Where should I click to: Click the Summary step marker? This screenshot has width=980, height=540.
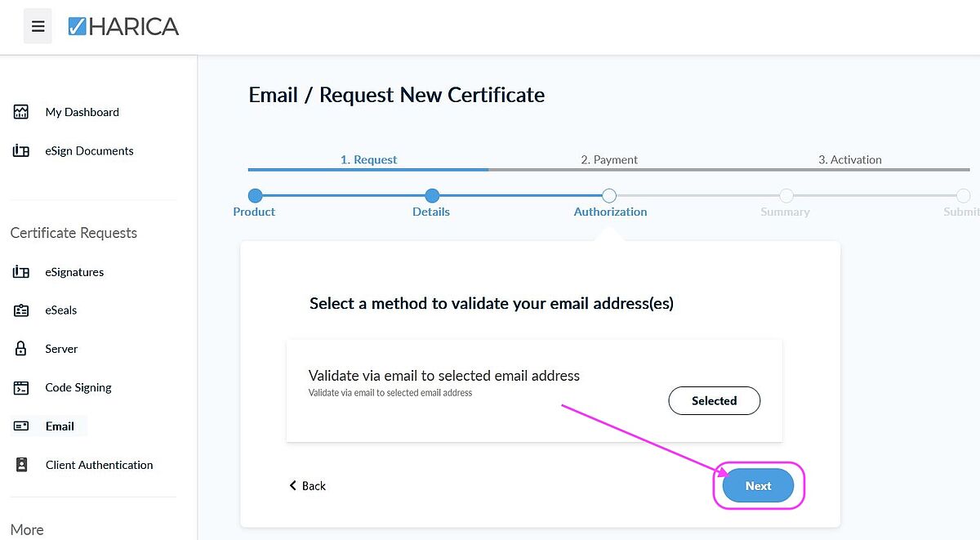coord(786,195)
